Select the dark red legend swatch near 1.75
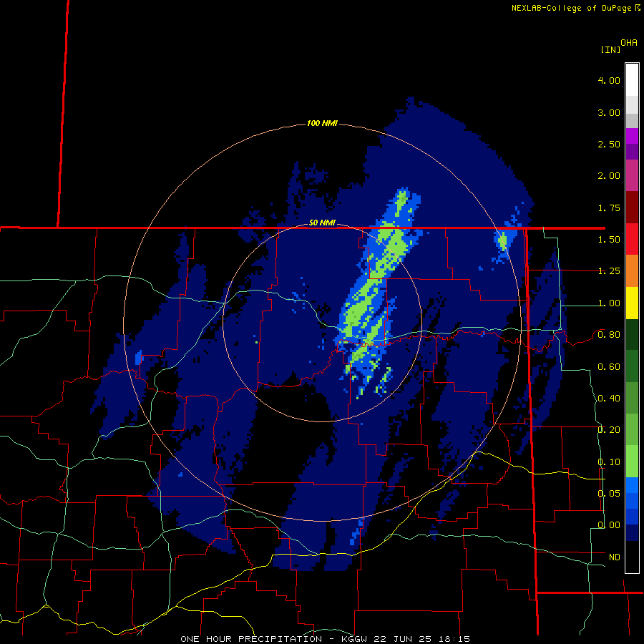Screen dimensions: 644x644 632,208
